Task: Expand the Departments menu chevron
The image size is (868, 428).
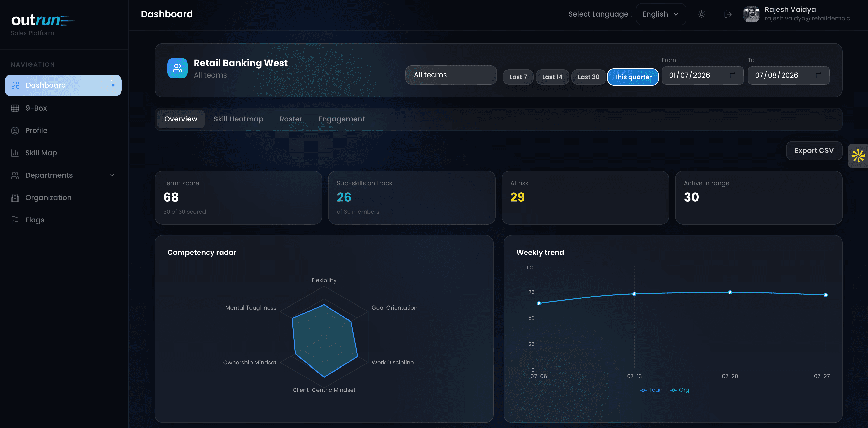Action: (112, 175)
